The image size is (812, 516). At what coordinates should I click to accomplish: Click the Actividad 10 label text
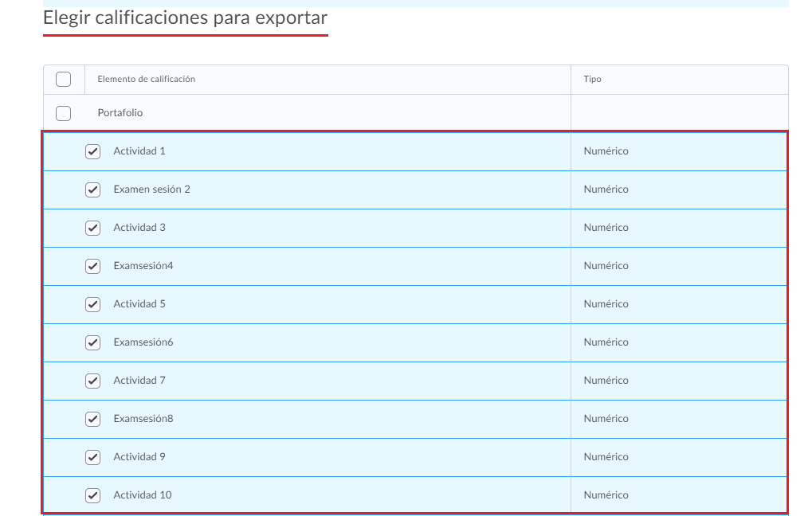pos(142,495)
